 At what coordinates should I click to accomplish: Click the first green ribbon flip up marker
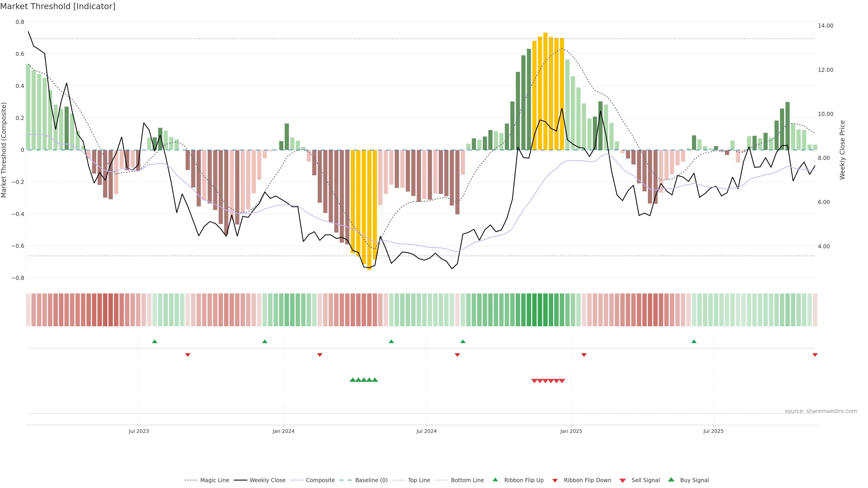[x=155, y=342]
